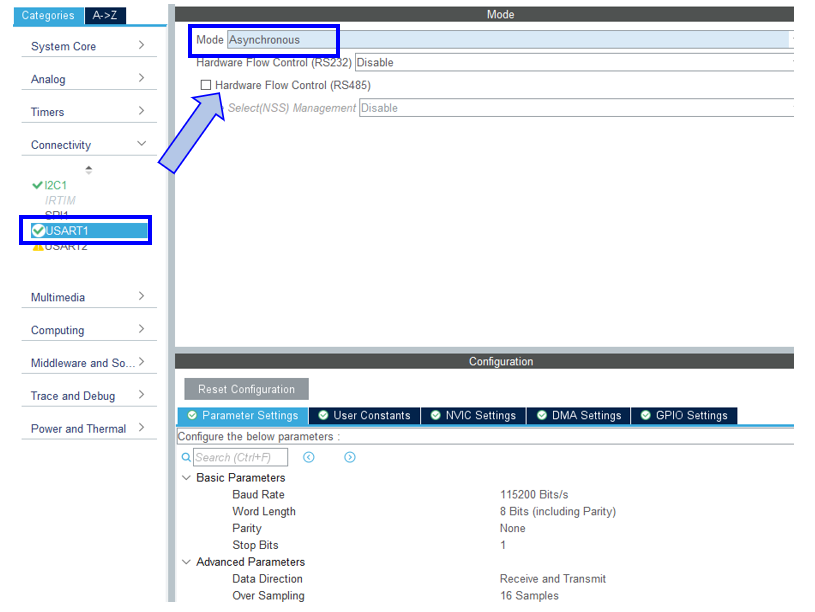This screenshot has height=612, width=815.
Task: Click the sort arrows above I2C1
Action: coord(88,170)
